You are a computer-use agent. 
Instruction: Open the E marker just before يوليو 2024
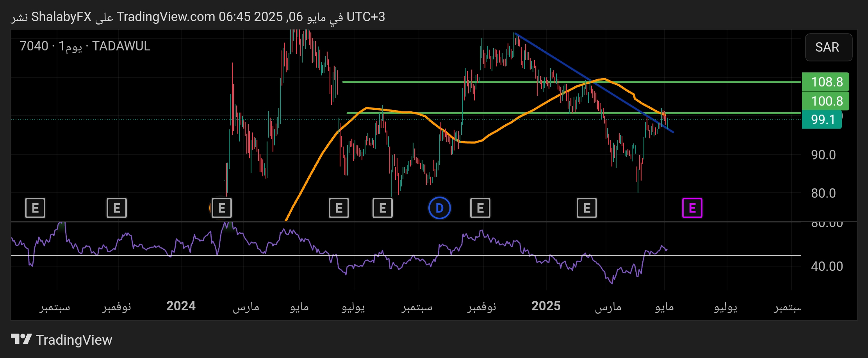(x=339, y=208)
